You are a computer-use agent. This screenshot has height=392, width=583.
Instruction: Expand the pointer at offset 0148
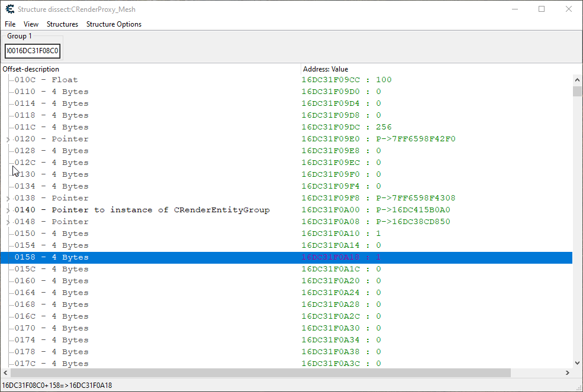(x=8, y=222)
